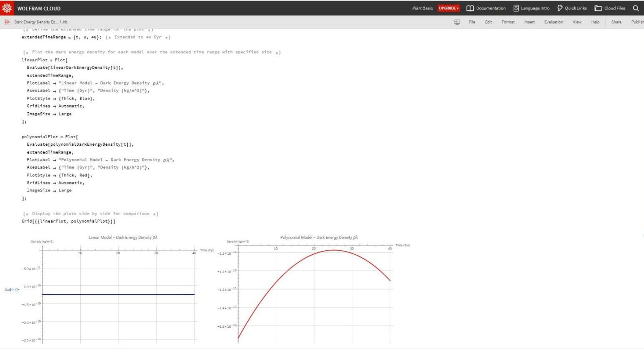The width and height of the screenshot is (644, 349).
Task: Click the notebook file icon beside filename
Action: coord(7,22)
